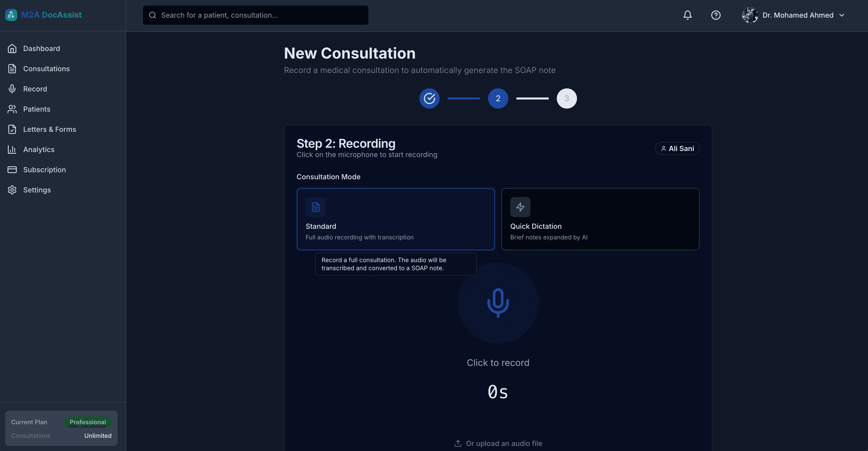The height and width of the screenshot is (451, 868).
Task: Click the Patients people icon
Action: (12, 109)
